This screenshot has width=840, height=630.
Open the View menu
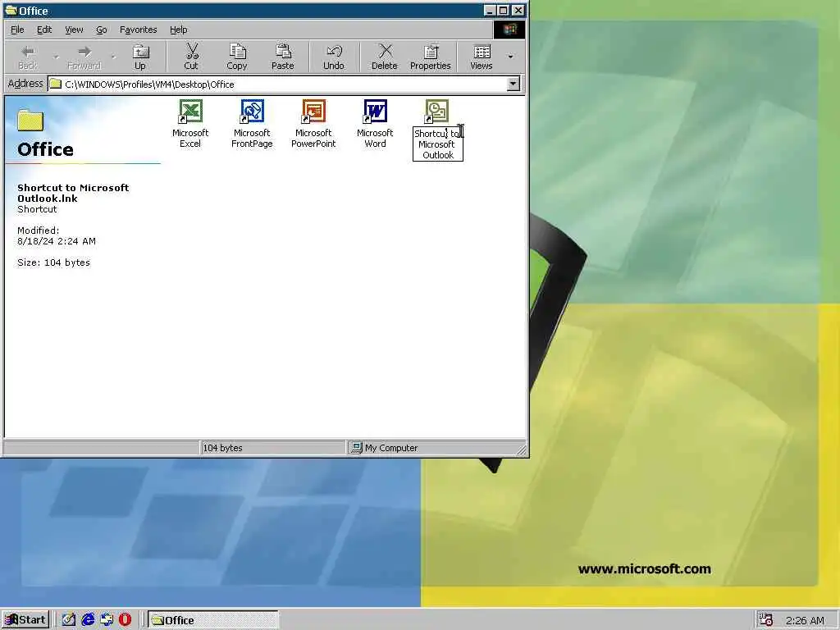pos(74,30)
